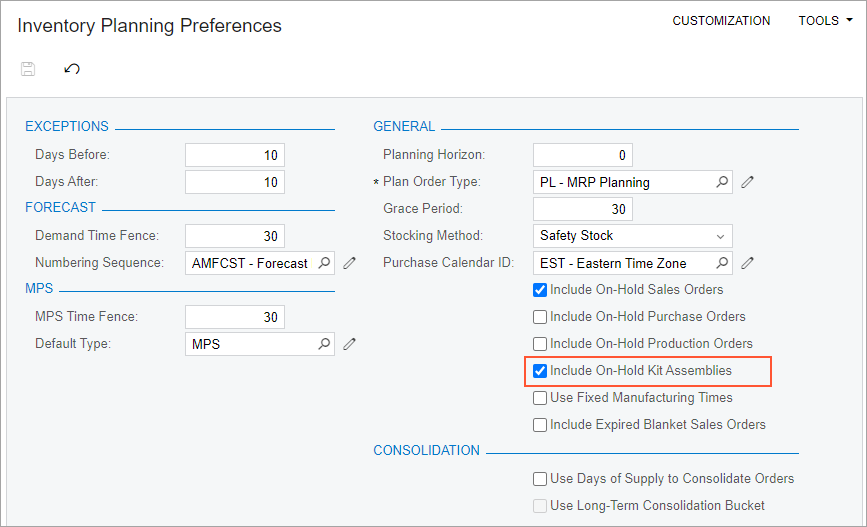Toggle Include On-Hold Kit Assemblies checkbox
The height and width of the screenshot is (527, 867).
pos(540,371)
